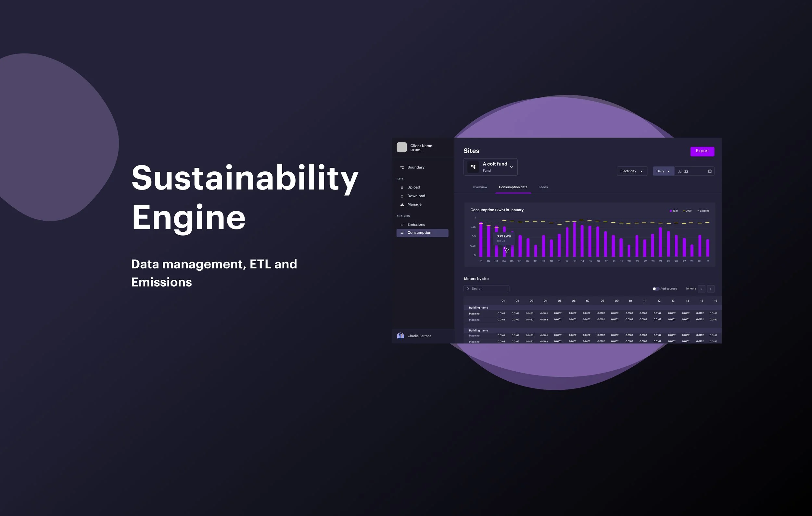Go to next month with right arrow

[x=711, y=289]
